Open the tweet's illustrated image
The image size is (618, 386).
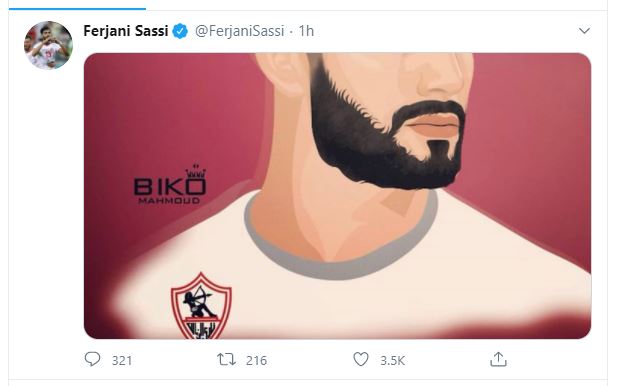337,196
